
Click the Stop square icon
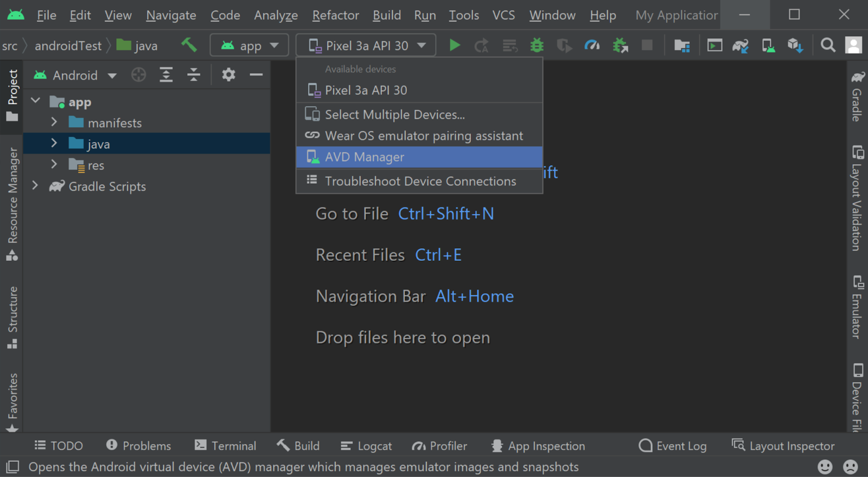click(647, 45)
